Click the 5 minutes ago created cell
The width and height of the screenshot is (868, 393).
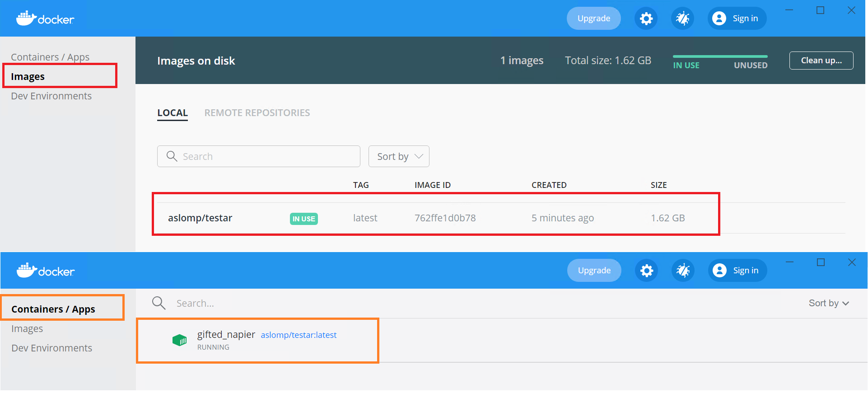click(562, 218)
